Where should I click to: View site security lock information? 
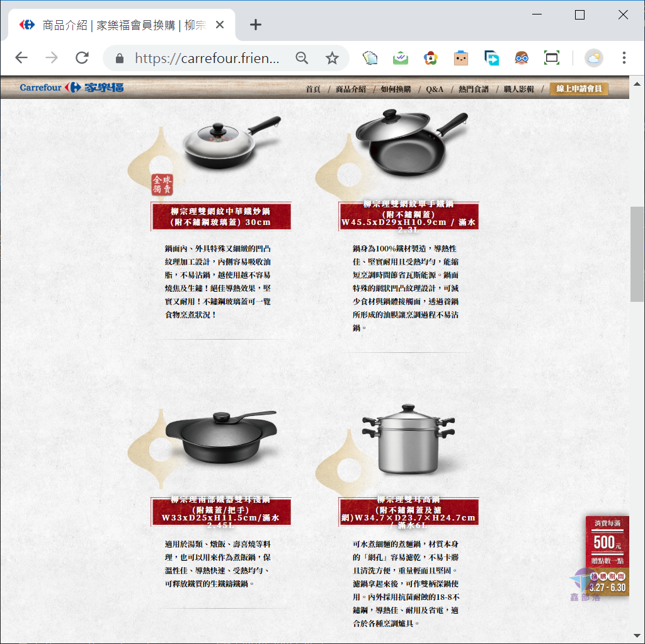(x=120, y=59)
